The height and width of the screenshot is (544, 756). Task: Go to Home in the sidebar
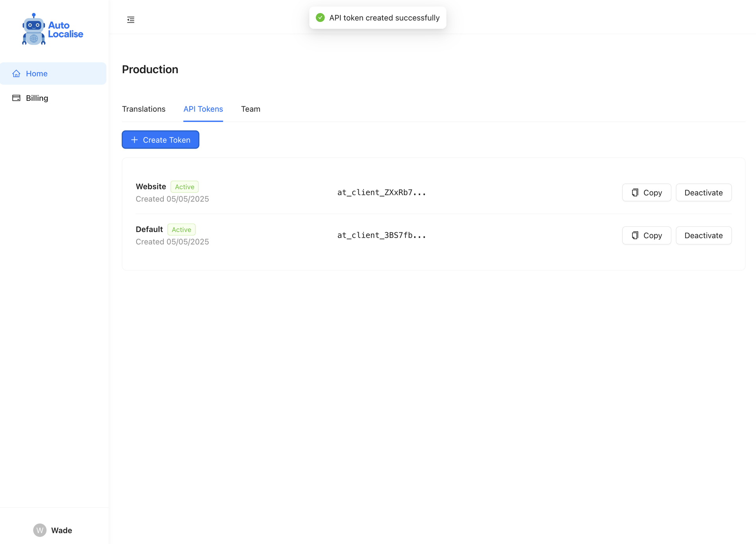click(x=53, y=74)
